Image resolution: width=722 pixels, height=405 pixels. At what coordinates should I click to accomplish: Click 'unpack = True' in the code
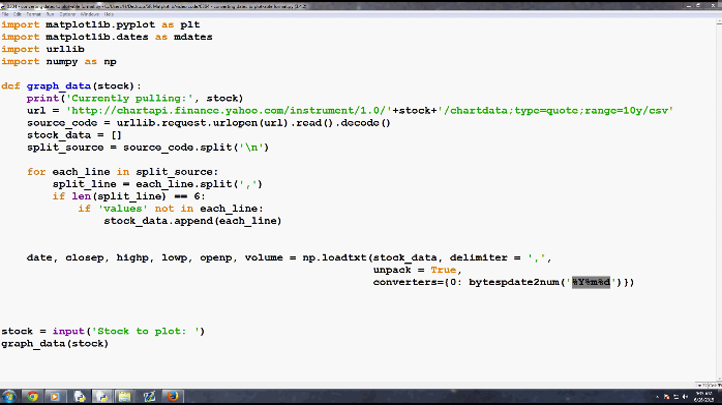click(415, 270)
